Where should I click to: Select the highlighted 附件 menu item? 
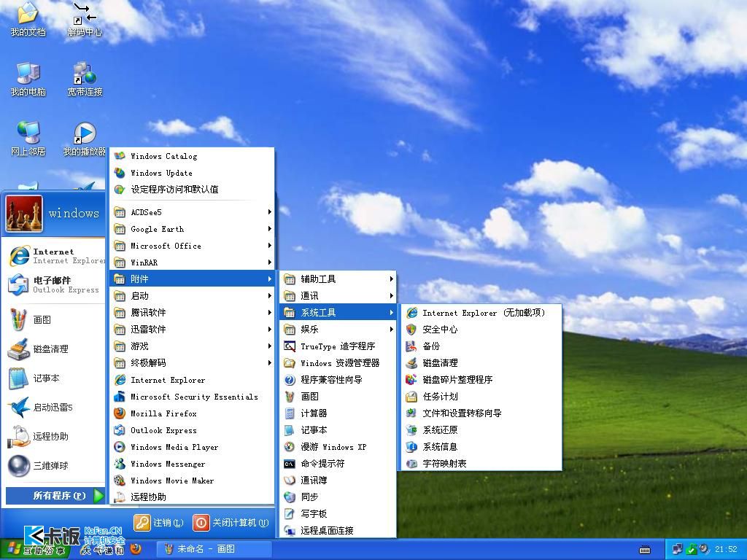(192, 279)
